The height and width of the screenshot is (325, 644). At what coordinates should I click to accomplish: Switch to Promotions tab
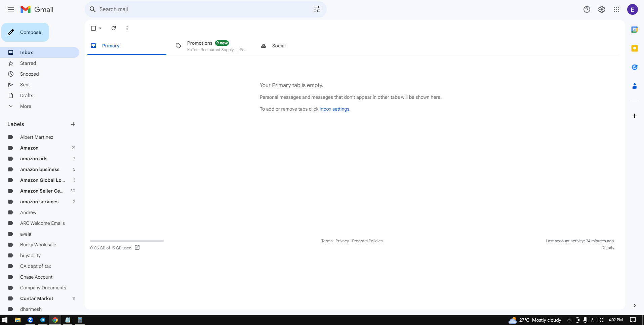tap(211, 46)
